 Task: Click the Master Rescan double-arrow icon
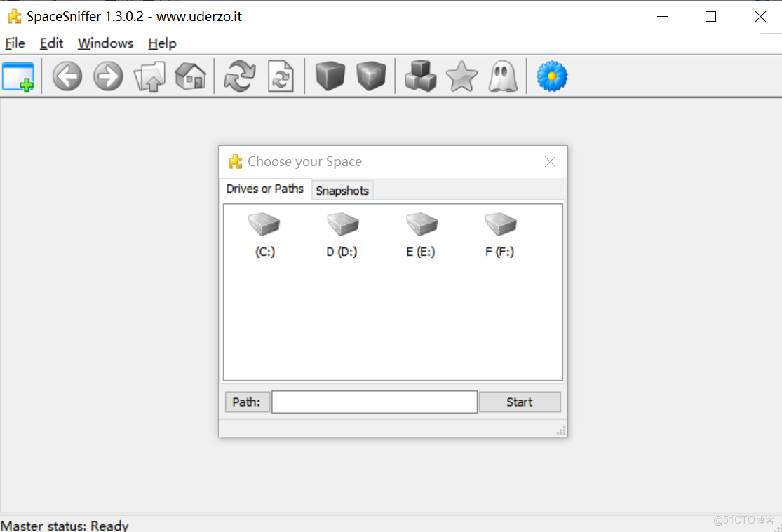point(239,76)
